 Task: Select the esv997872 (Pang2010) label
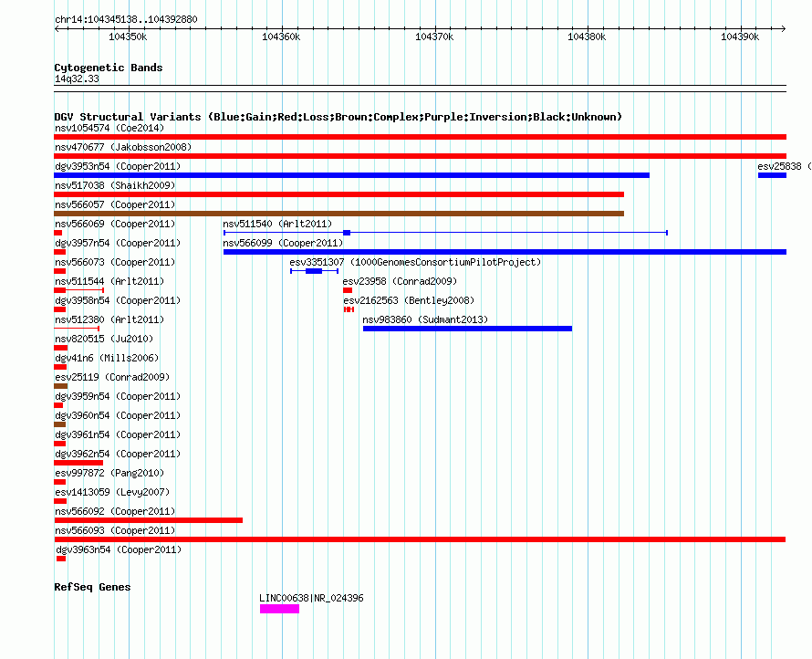109,473
